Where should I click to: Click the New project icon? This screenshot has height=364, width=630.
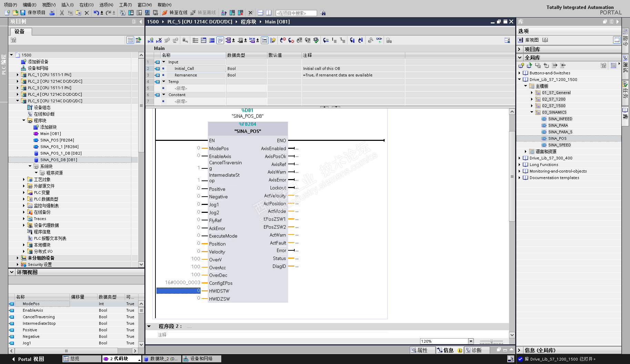click(x=7, y=13)
